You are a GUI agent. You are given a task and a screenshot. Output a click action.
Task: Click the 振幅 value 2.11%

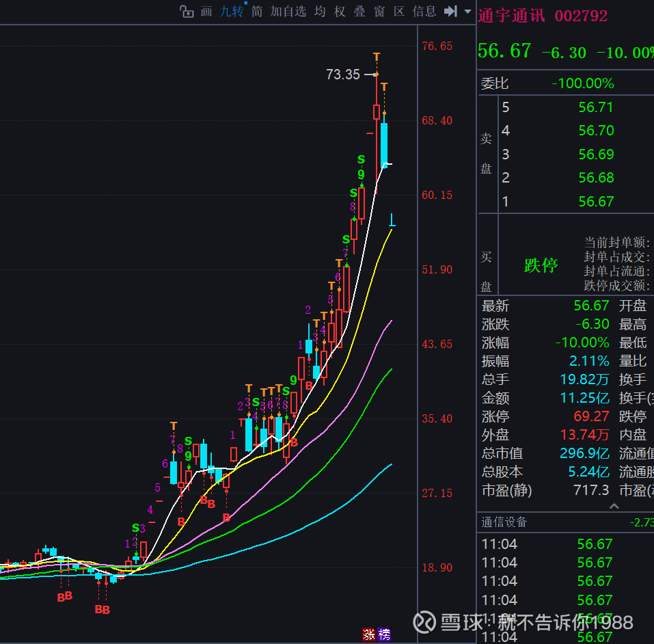(589, 360)
